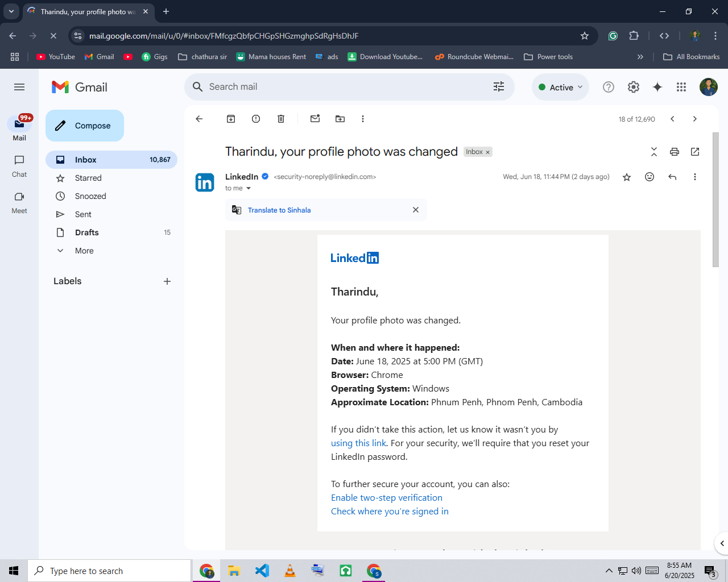Click Translate to Sinhala
This screenshot has height=582, width=728.
[279, 210]
